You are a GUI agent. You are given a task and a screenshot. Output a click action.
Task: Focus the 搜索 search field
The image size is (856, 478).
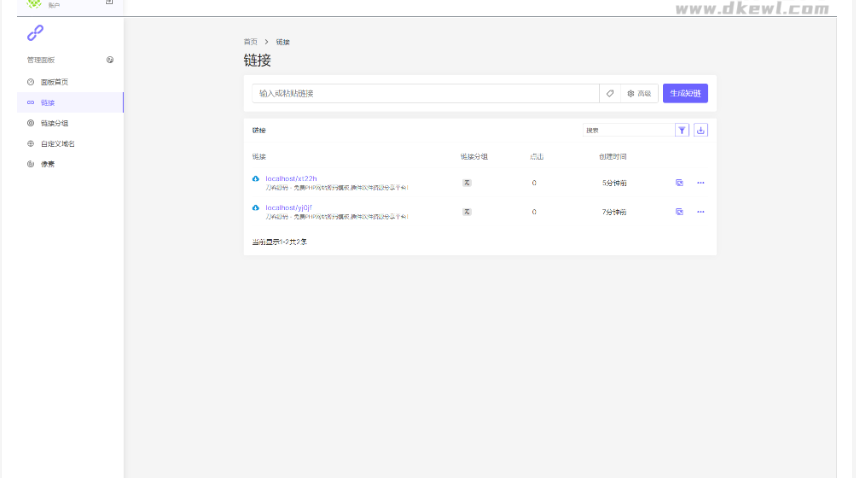click(628, 130)
